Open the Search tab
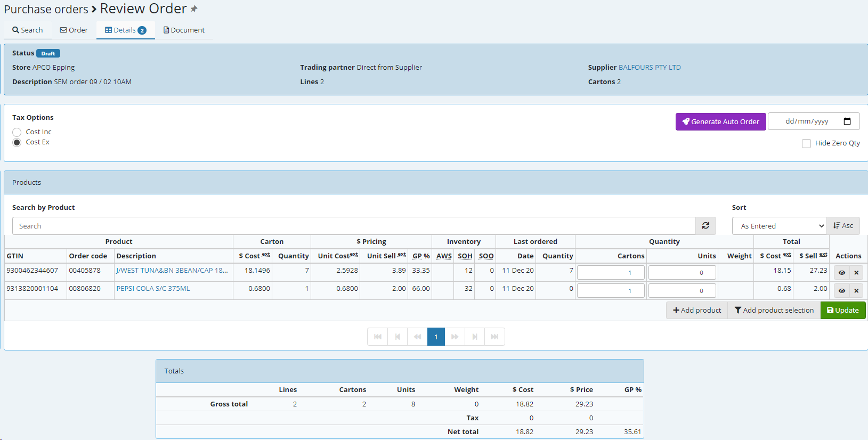The image size is (868, 440). 28,30
